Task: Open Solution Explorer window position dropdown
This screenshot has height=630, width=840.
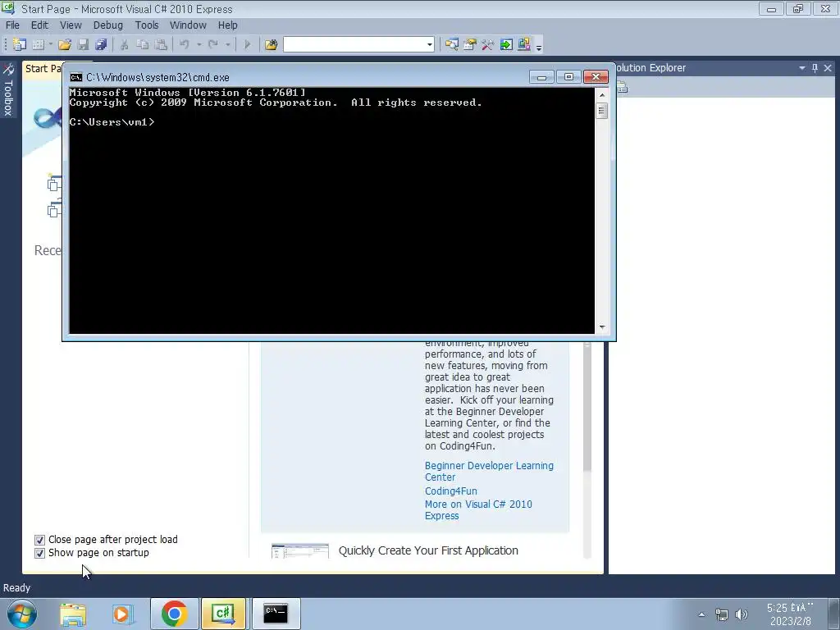Action: [802, 68]
